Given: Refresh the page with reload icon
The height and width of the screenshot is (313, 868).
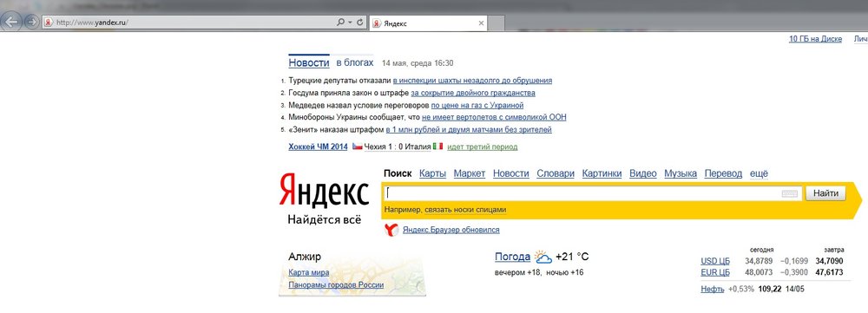Looking at the screenshot, I should coord(360,23).
